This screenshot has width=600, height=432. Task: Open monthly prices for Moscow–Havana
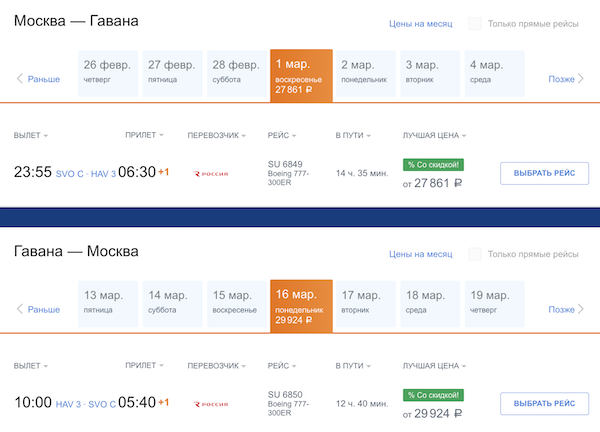(x=420, y=23)
